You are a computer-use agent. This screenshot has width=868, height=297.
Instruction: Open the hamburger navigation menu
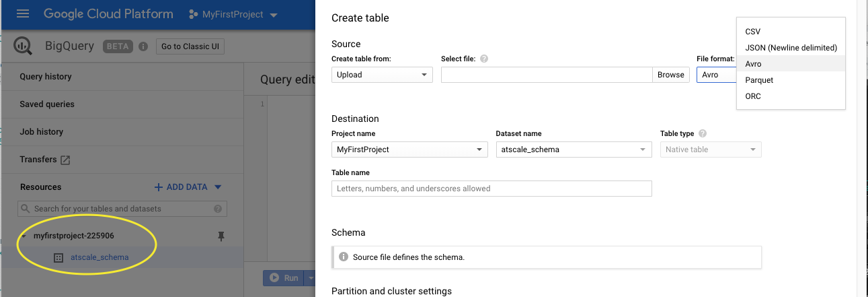(x=23, y=14)
